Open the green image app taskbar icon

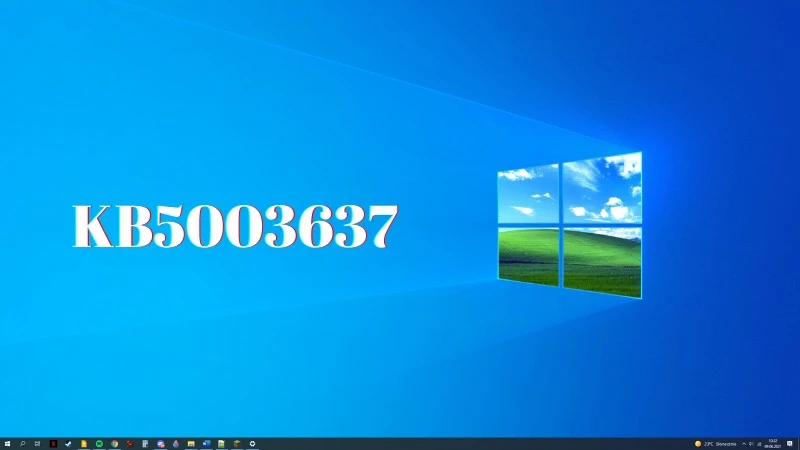(221, 444)
